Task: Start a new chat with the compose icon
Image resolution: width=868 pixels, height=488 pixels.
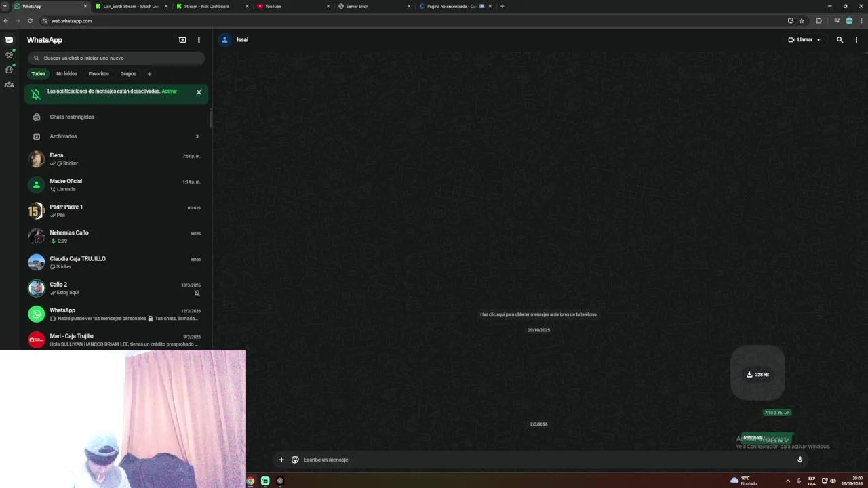Action: click(x=182, y=40)
